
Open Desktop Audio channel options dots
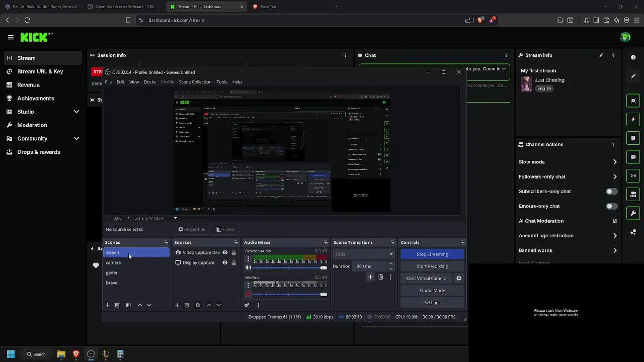click(248, 259)
